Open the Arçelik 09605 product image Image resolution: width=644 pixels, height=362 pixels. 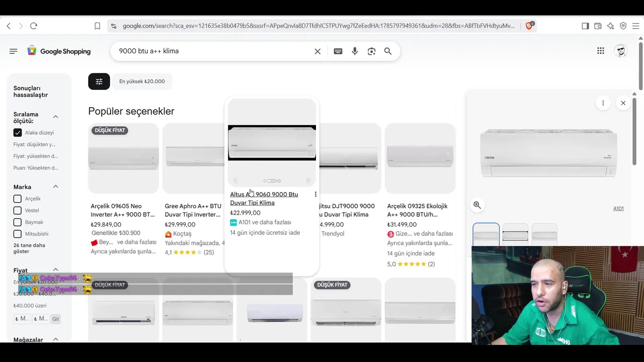click(123, 158)
